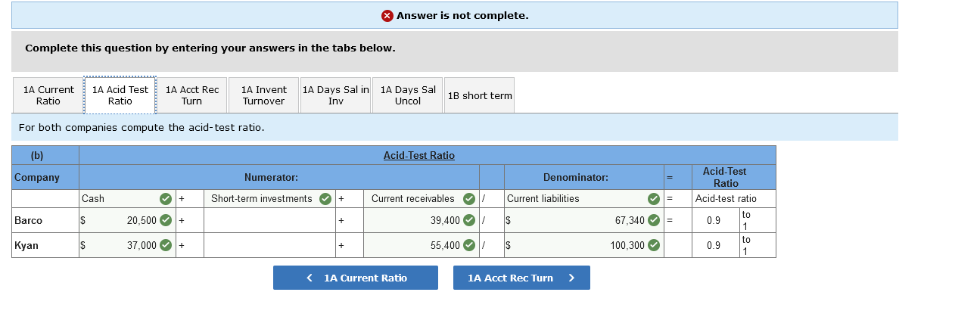Click the 'Company' header cell
Image resolution: width=980 pixels, height=317 pixels.
tap(45, 177)
